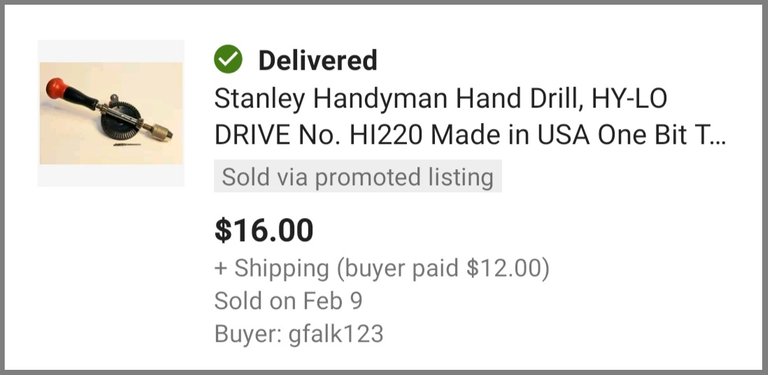
Task: Click the HI220 model number in title
Action: coord(385,136)
